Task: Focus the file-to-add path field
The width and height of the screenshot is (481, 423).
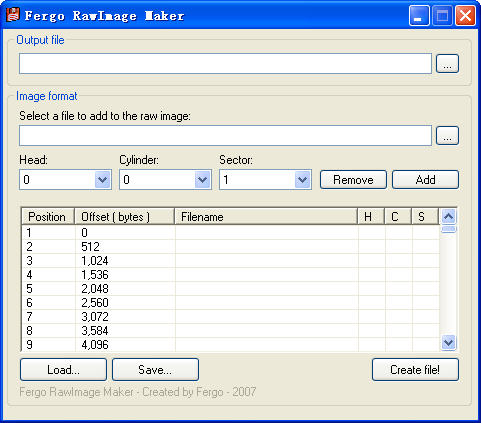Action: [x=225, y=136]
